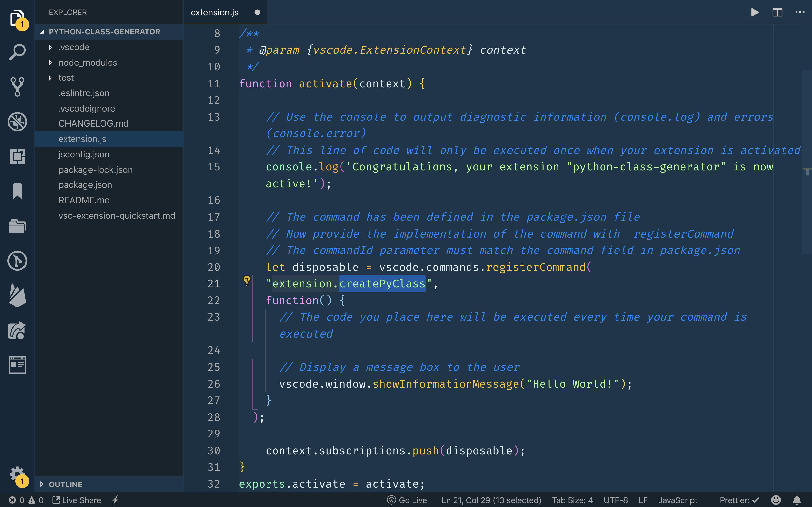This screenshot has width=812, height=507.
Task: Change the JavaScript language mode
Action: pos(677,500)
